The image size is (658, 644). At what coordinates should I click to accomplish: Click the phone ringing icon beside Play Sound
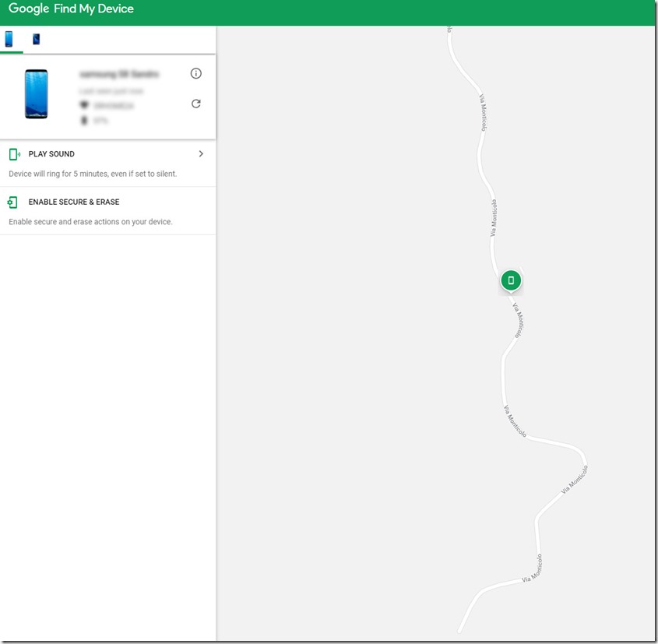coord(14,154)
